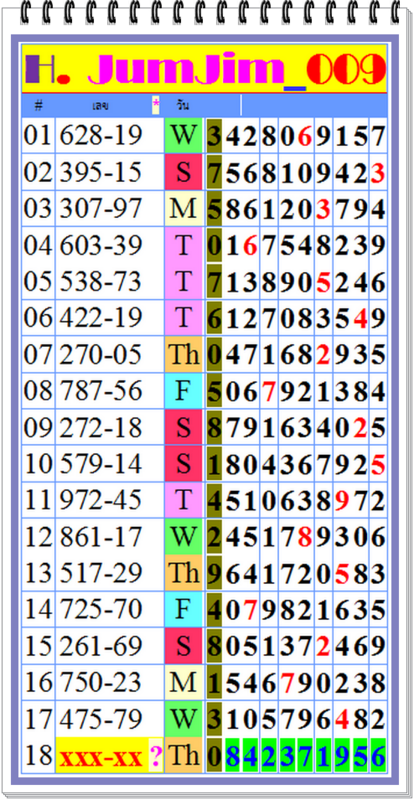Image resolution: width=414 pixels, height=800 pixels.
Task: Click the orange "Th" day cell in row 07
Action: click(x=183, y=354)
